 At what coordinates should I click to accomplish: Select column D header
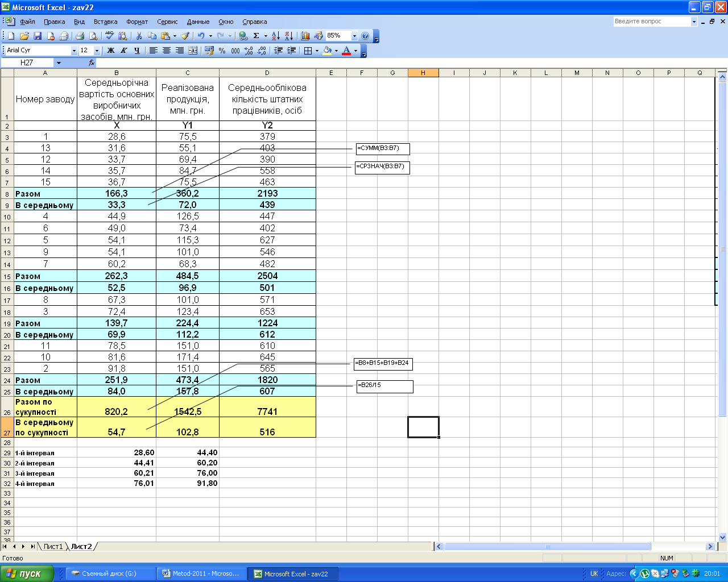pos(267,73)
